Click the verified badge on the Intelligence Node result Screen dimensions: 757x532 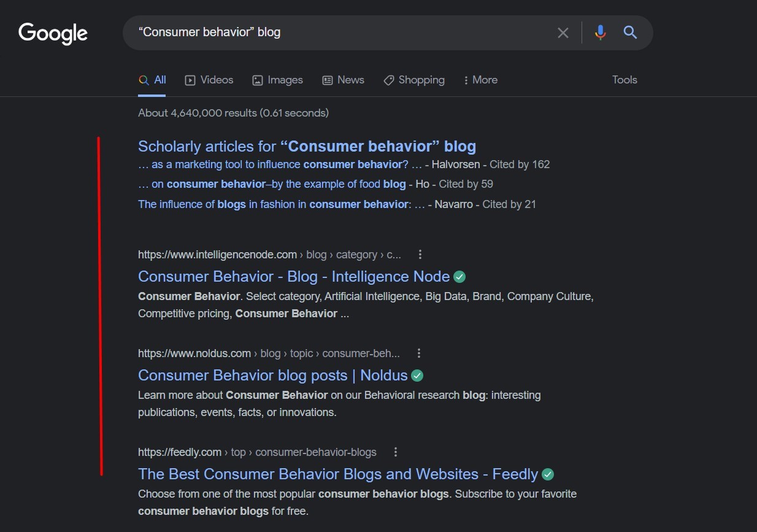[459, 277]
